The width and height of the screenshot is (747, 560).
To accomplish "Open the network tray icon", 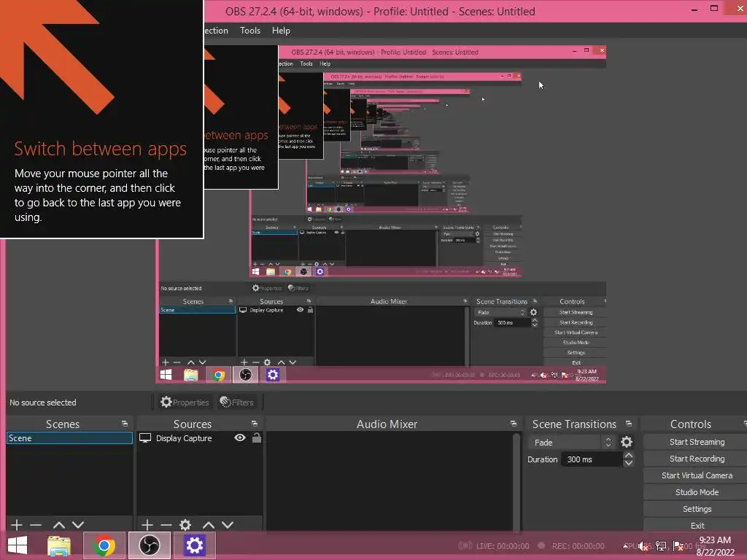I will pyautogui.click(x=661, y=546).
